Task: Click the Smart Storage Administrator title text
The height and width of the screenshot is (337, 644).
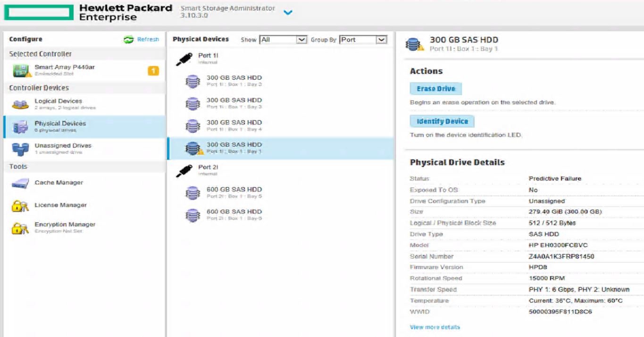Action: (228, 8)
